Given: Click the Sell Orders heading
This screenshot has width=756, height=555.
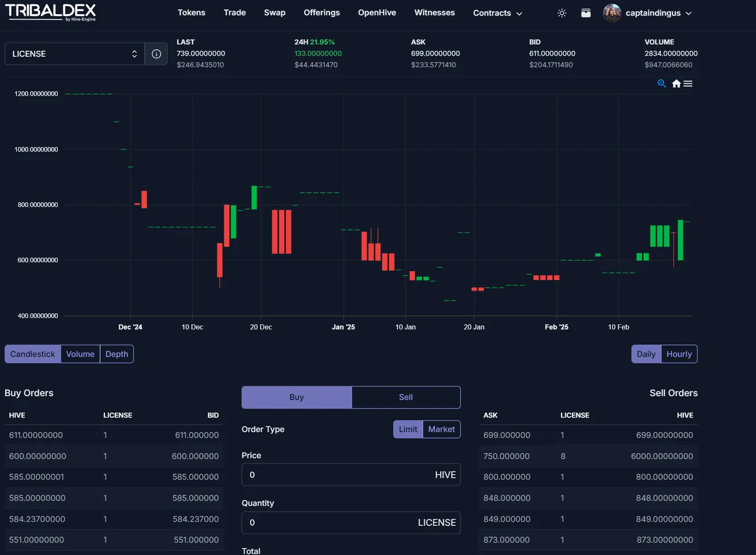Looking at the screenshot, I should [x=673, y=393].
